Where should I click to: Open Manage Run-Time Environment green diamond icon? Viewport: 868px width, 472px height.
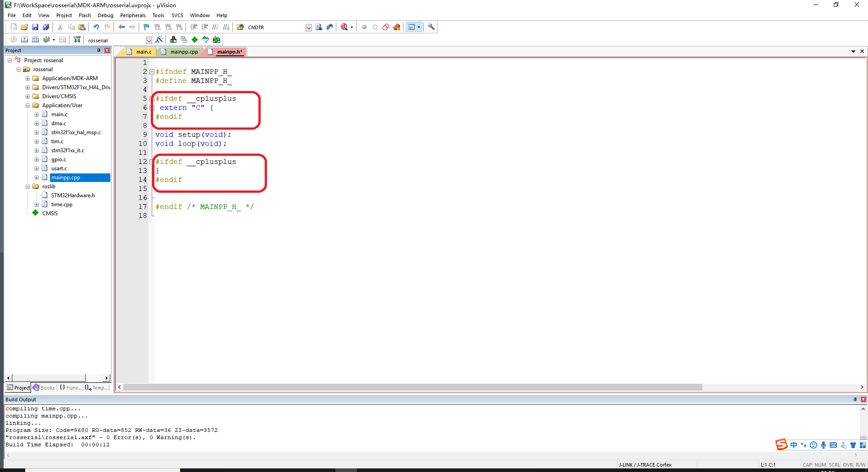[x=195, y=40]
